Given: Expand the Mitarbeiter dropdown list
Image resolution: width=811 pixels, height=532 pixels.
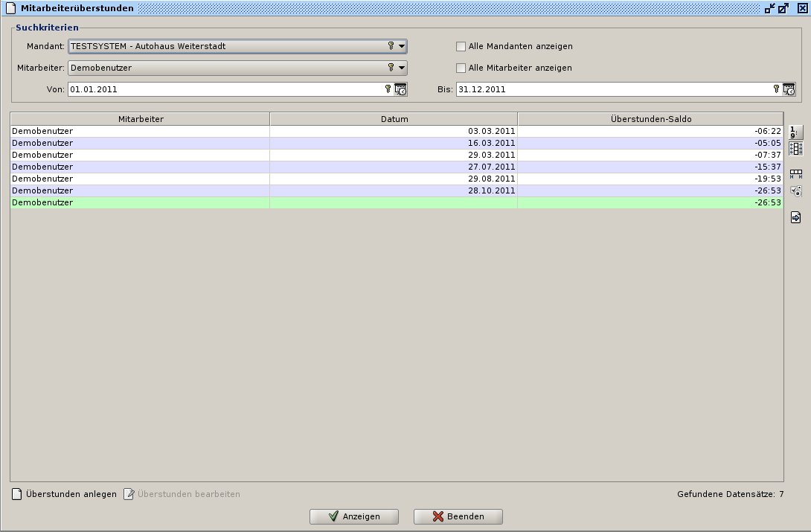Looking at the screenshot, I should [402, 68].
